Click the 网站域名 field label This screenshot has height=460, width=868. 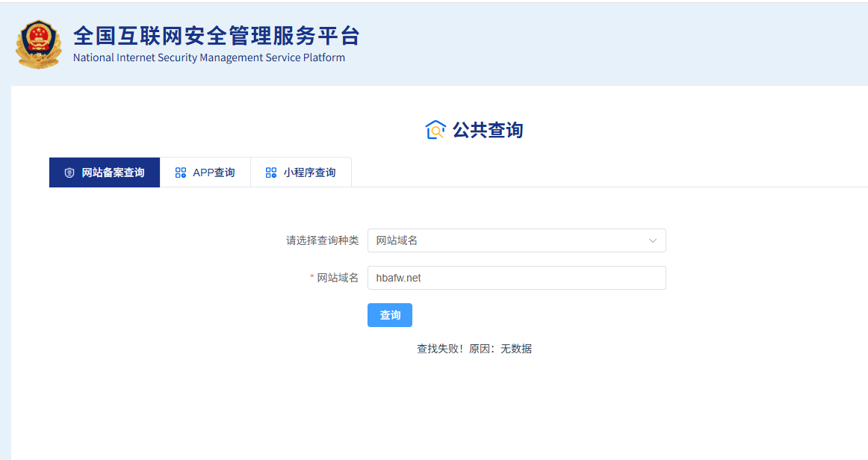coord(338,278)
